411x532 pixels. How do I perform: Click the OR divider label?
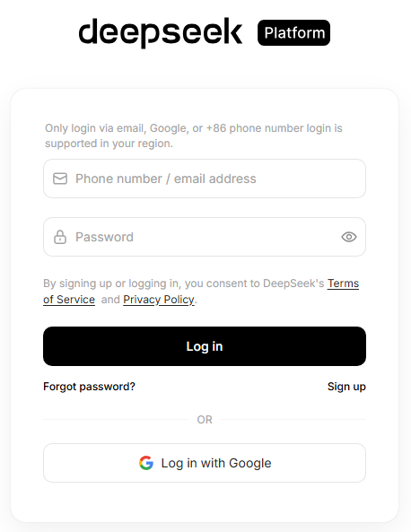pyautogui.click(x=205, y=420)
